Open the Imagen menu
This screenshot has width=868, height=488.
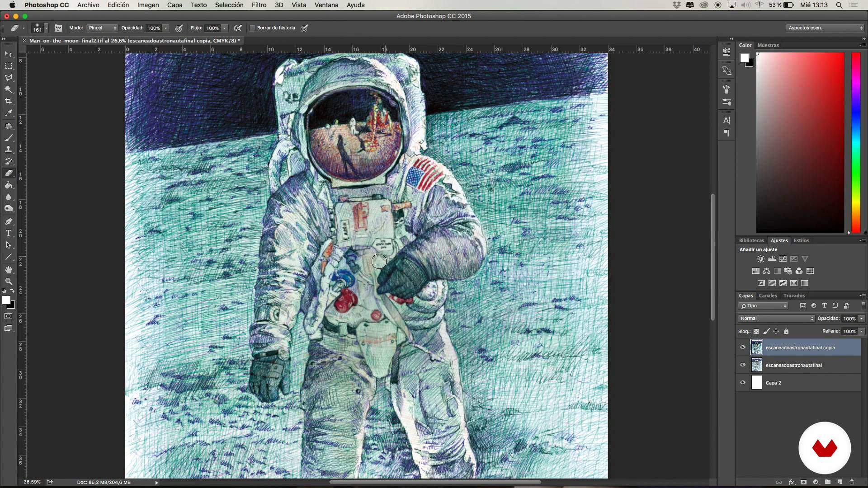point(148,5)
